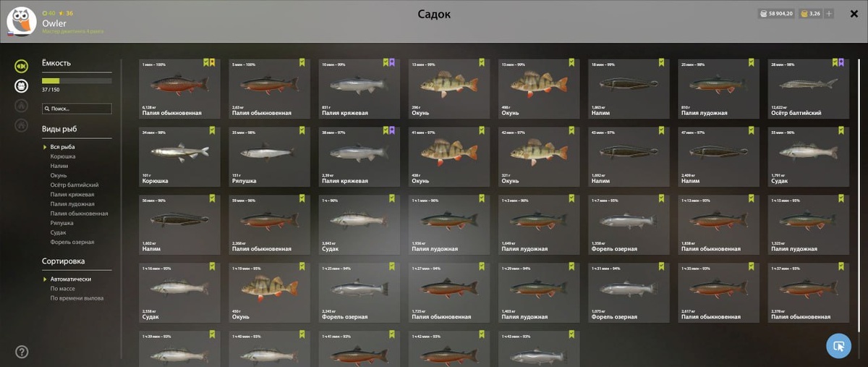Click the Ёмкость capacity progress bar
The width and height of the screenshot is (868, 367).
tap(77, 80)
